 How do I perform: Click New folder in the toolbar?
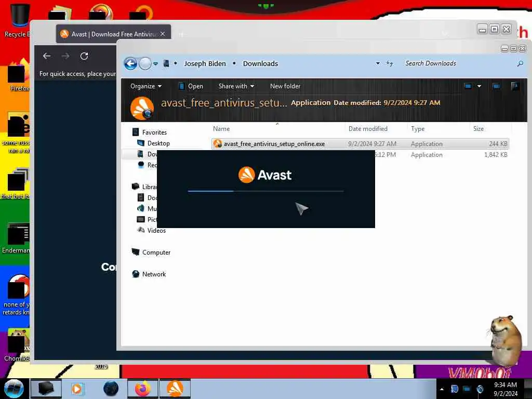coord(285,86)
